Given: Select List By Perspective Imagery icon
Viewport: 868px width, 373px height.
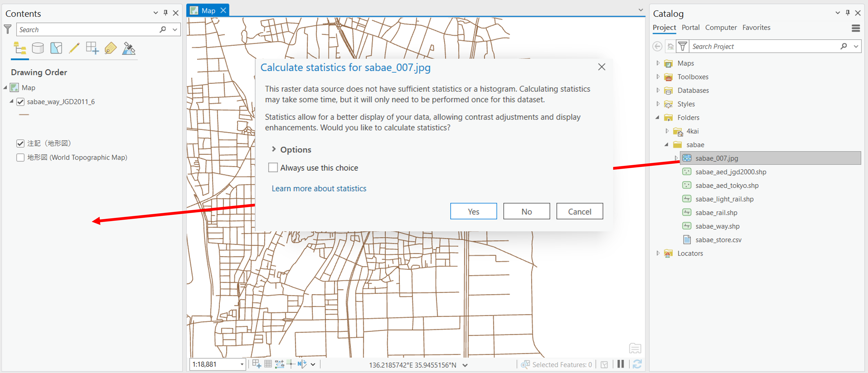Looking at the screenshot, I should 128,48.
